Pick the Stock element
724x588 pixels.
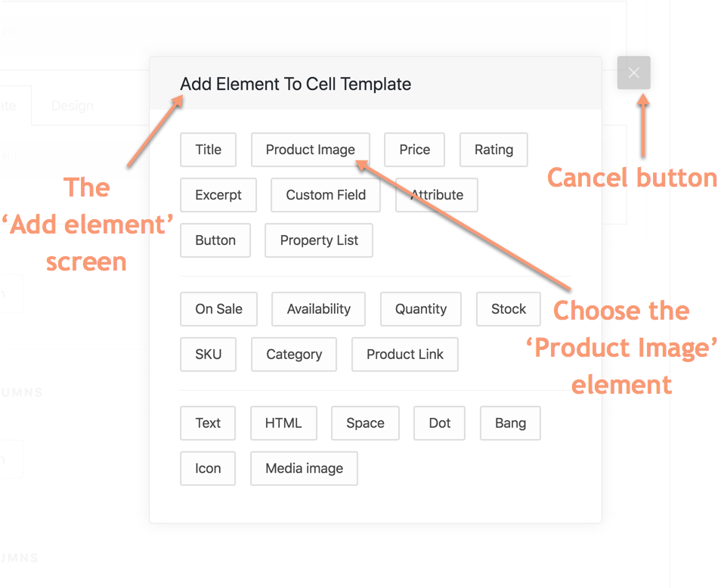click(x=509, y=309)
